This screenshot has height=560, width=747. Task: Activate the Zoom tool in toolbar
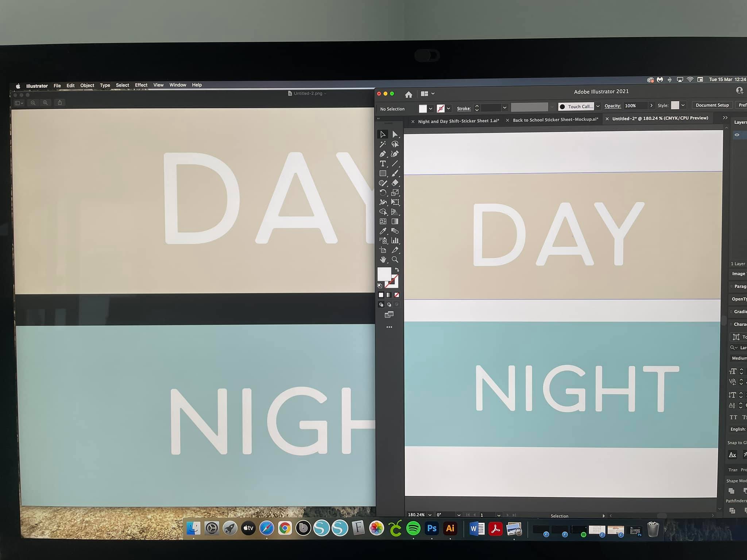[x=395, y=260]
